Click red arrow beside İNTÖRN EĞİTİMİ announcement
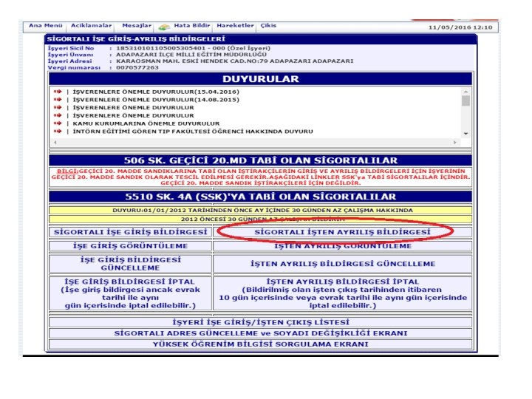Viewport: 532px width, 399px height. [x=58, y=132]
